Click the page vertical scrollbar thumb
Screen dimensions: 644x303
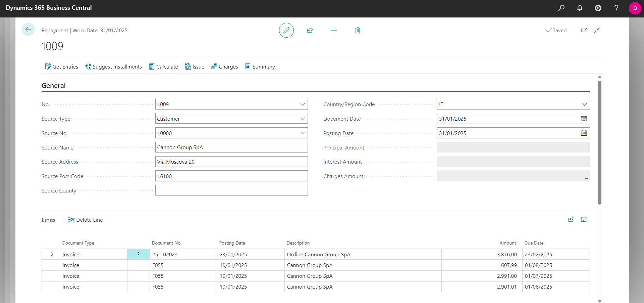600,142
